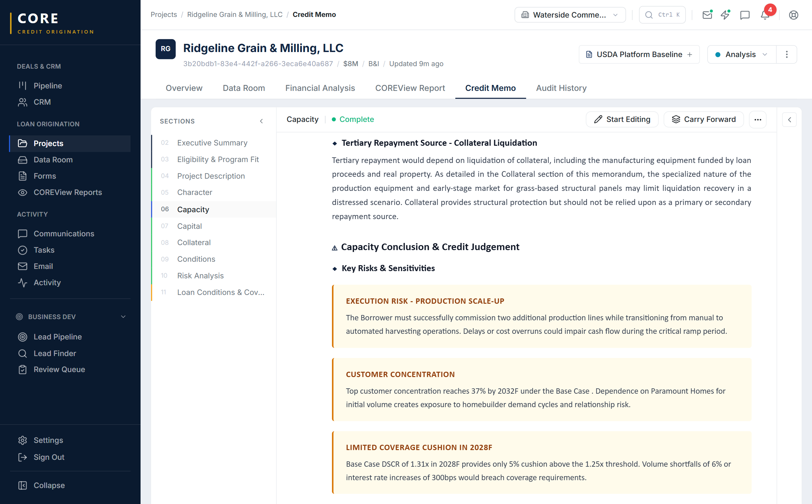Select the Capacity section status indicator

[x=353, y=119]
